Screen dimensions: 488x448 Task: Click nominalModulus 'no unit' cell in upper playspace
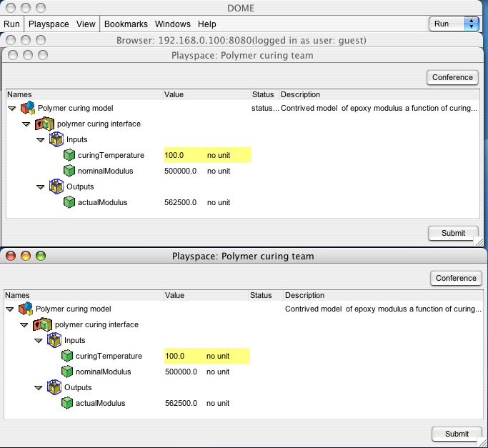(219, 171)
